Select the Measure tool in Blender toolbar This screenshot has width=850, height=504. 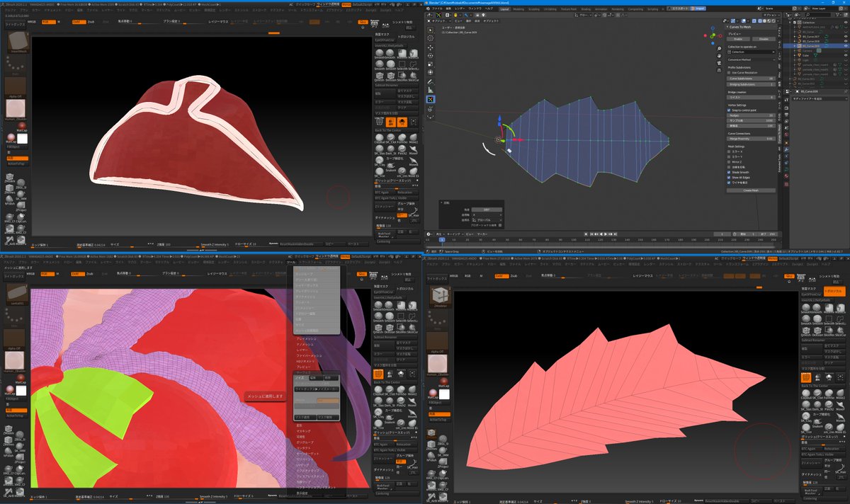point(431,90)
